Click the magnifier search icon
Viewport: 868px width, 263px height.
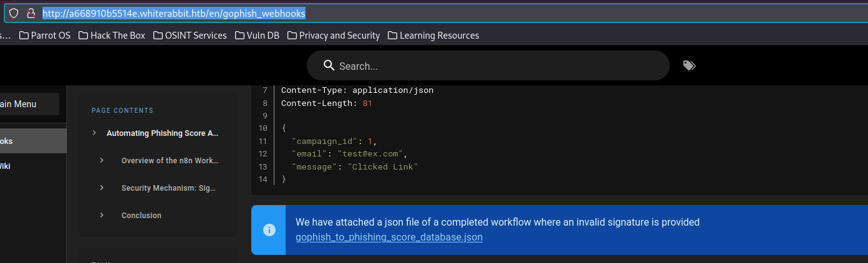329,65
